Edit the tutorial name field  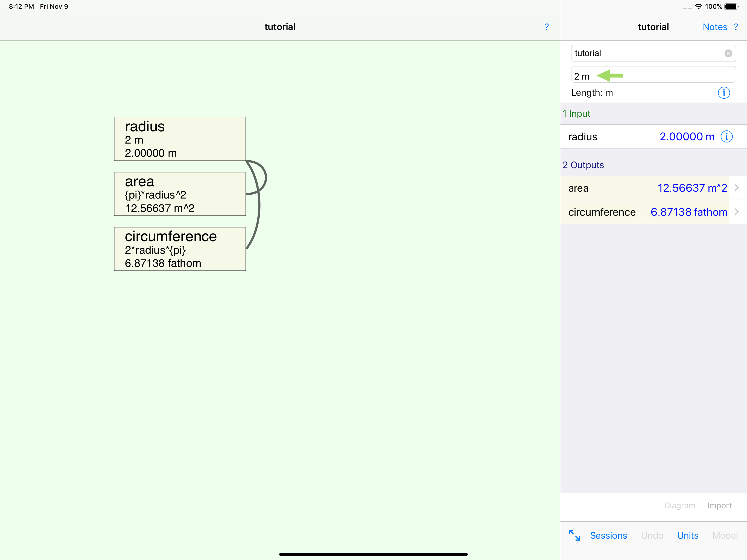[x=653, y=53]
